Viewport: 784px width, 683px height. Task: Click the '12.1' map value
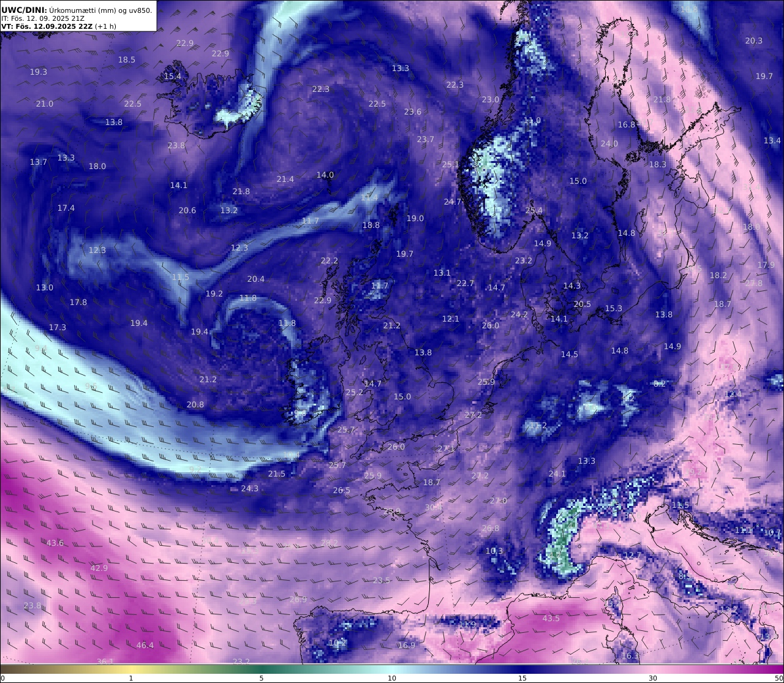coord(451,319)
